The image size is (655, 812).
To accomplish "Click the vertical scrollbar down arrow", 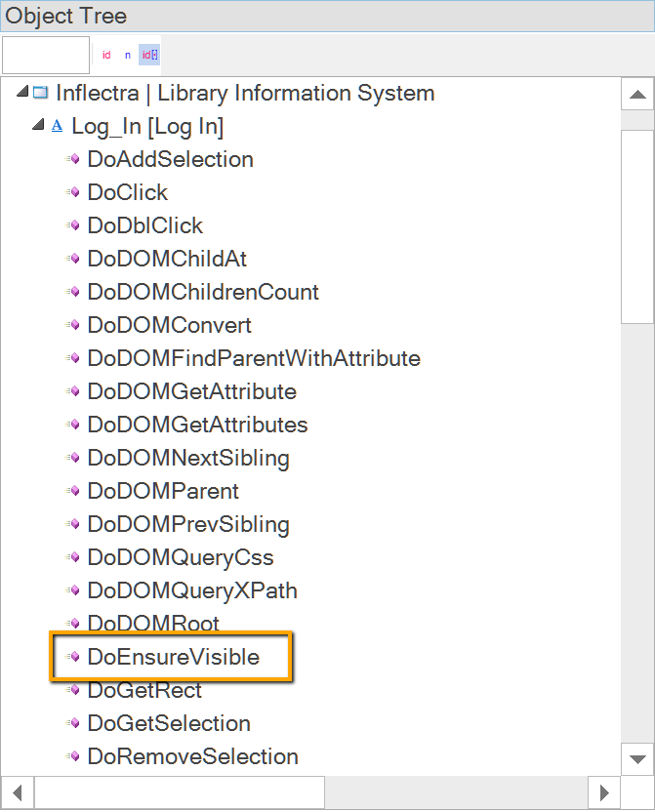I will click(x=637, y=758).
